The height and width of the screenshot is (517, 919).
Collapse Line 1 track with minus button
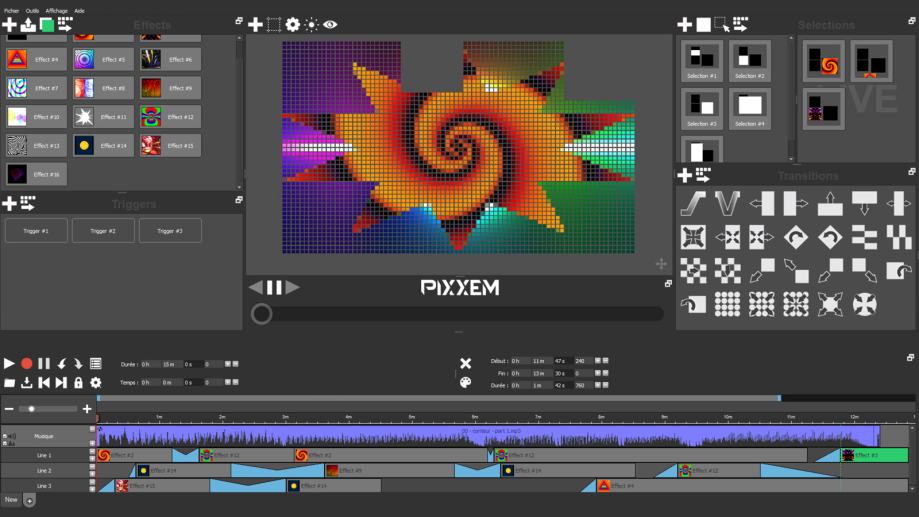pos(92,452)
